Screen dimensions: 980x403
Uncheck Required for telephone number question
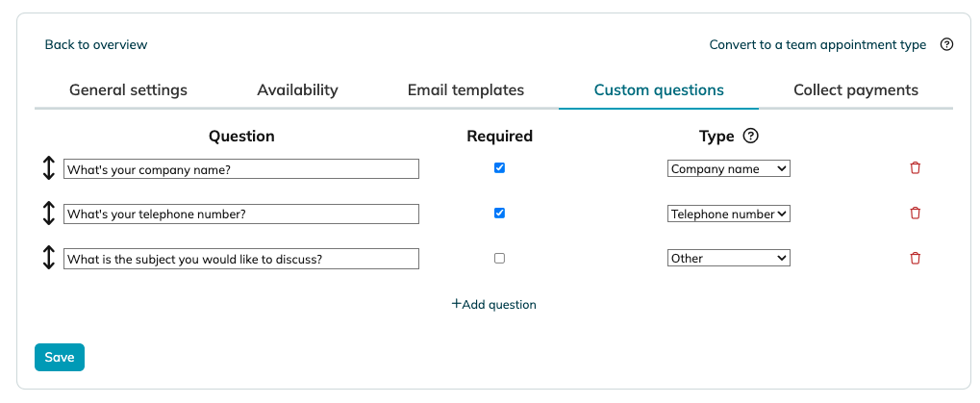point(499,214)
